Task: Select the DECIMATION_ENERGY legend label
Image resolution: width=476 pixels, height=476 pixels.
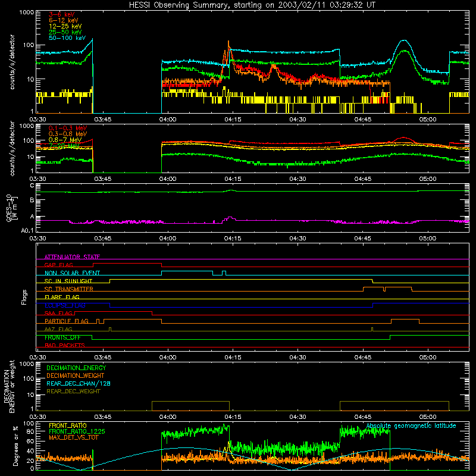Action: click(x=76, y=368)
